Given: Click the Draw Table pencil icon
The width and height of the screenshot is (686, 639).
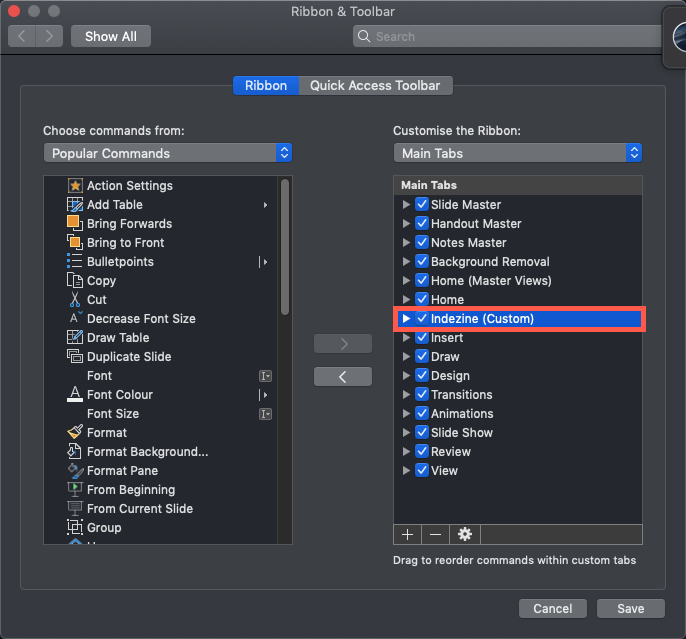Looking at the screenshot, I should (x=75, y=337).
